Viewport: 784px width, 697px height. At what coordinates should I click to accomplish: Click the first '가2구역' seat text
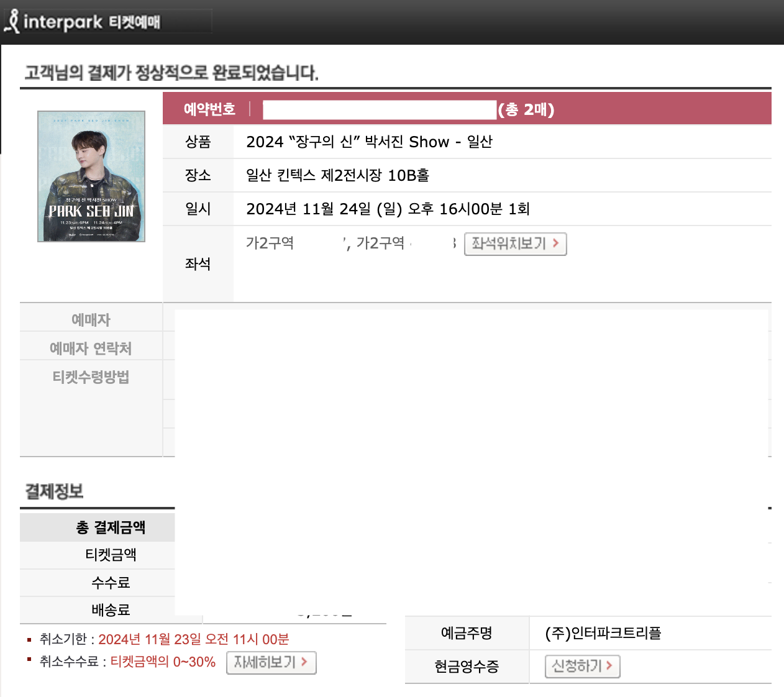click(x=270, y=243)
